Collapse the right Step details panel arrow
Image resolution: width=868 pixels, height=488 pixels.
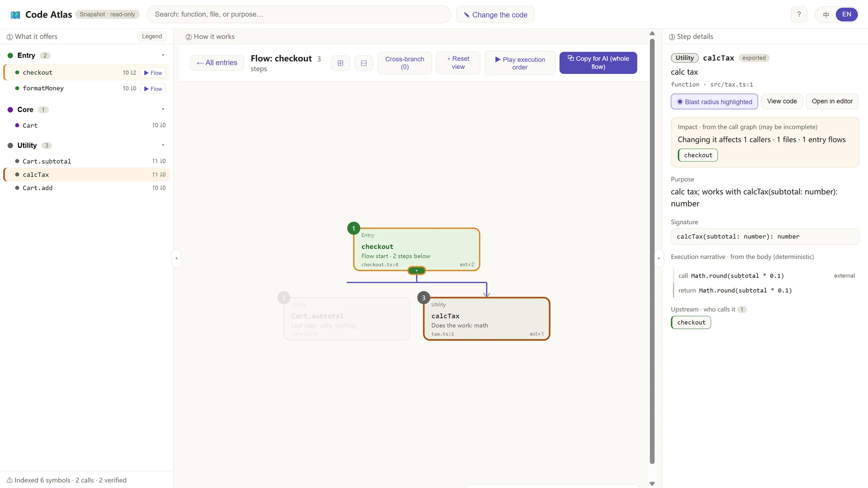[x=658, y=258]
